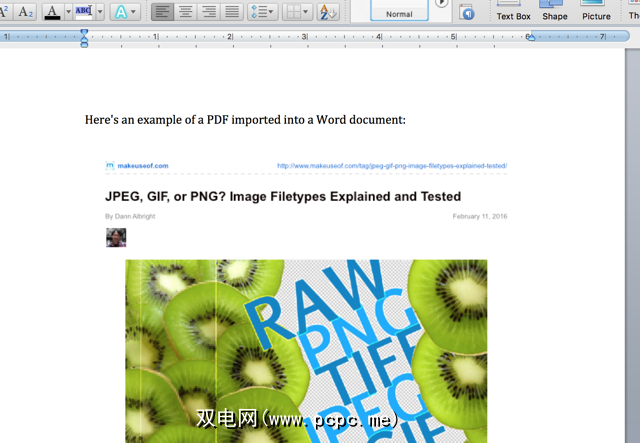Apply the font color button
This screenshot has height=443, width=640.
click(x=52, y=11)
